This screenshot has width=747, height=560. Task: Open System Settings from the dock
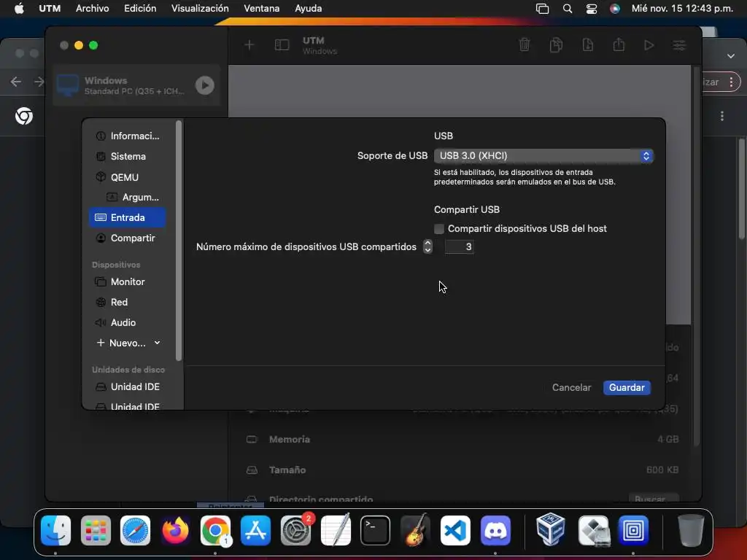[296, 531]
